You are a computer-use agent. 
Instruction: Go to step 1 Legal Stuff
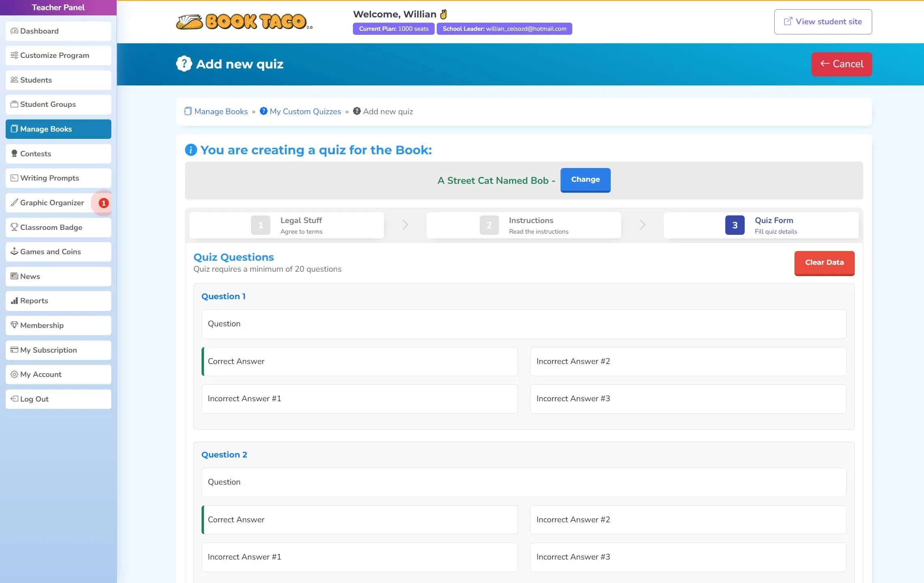point(287,225)
